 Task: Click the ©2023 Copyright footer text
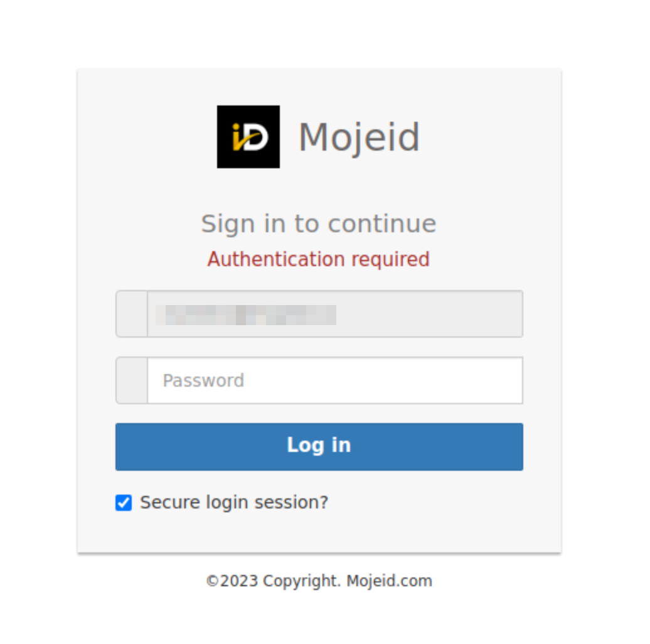tap(319, 581)
